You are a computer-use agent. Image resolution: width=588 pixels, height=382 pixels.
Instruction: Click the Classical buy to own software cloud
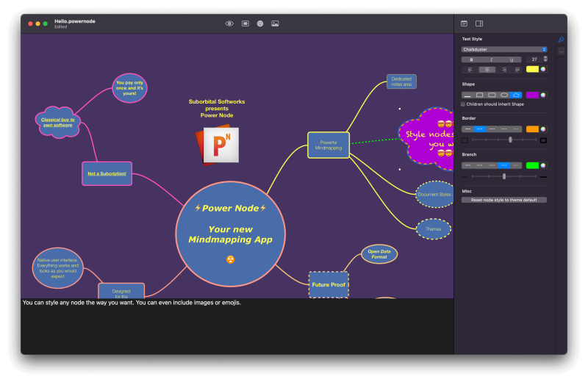click(x=58, y=122)
